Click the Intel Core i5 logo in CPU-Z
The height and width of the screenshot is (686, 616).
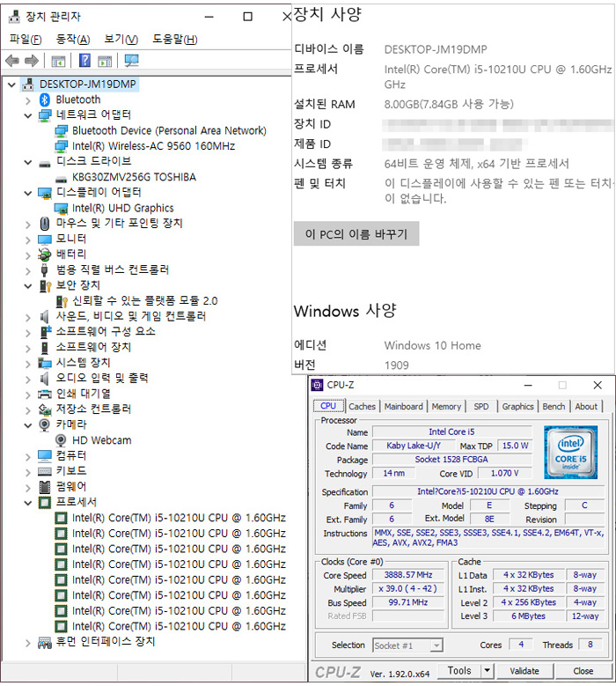570,453
